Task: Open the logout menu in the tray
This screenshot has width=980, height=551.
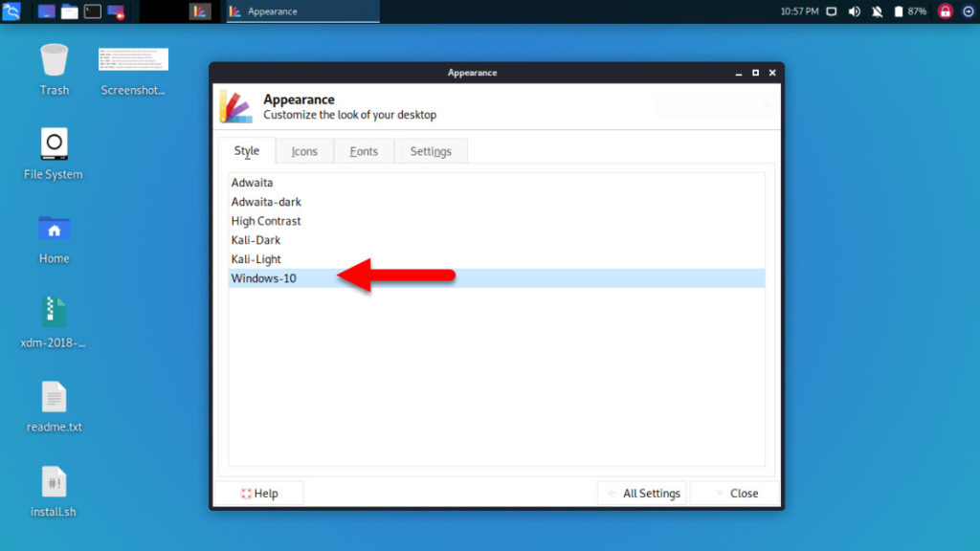Action: (969, 11)
